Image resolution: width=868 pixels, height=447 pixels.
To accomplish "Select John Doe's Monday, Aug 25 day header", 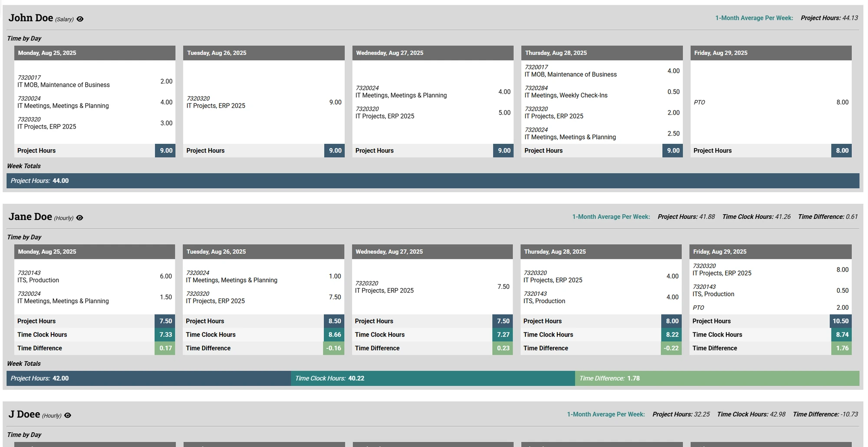I will (x=95, y=53).
